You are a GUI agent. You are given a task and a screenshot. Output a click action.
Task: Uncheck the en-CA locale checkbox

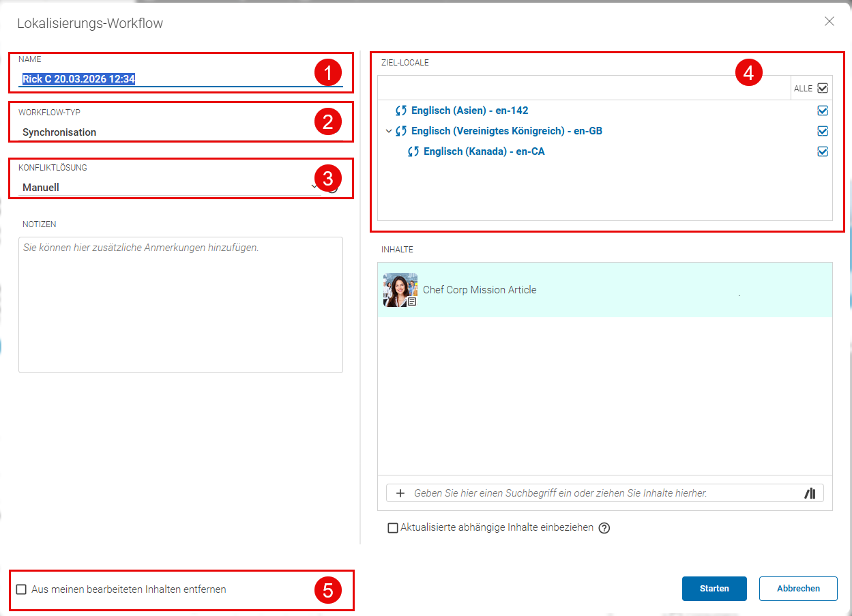(823, 151)
